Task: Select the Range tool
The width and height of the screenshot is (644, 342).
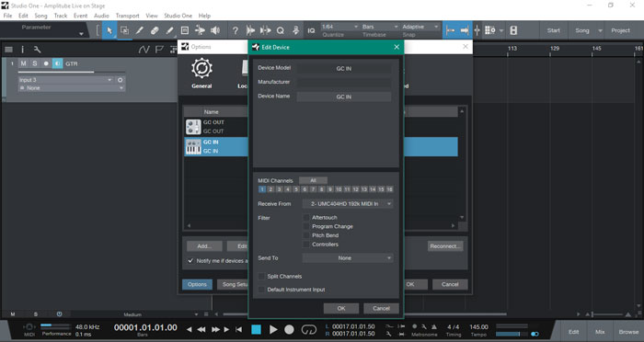Action: (x=124, y=30)
